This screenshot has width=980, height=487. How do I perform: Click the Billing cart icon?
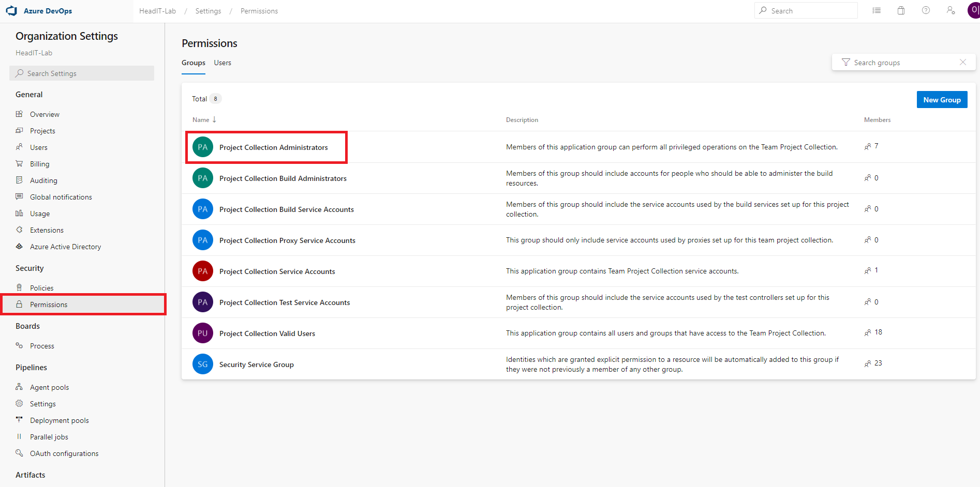click(x=19, y=163)
